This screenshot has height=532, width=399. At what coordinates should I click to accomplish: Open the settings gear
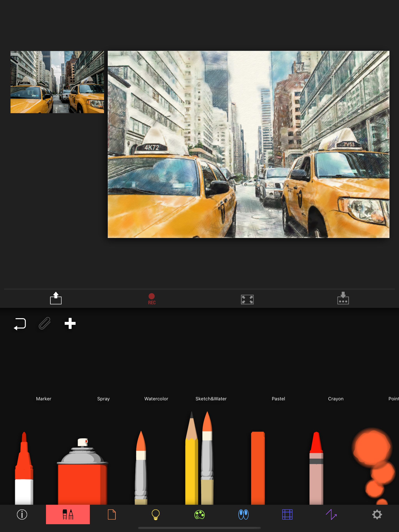click(x=377, y=514)
